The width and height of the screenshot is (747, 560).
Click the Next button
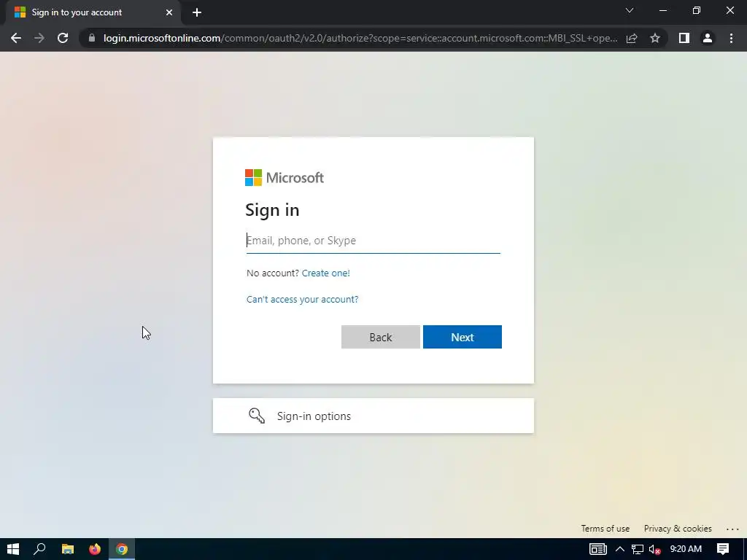pos(462,337)
